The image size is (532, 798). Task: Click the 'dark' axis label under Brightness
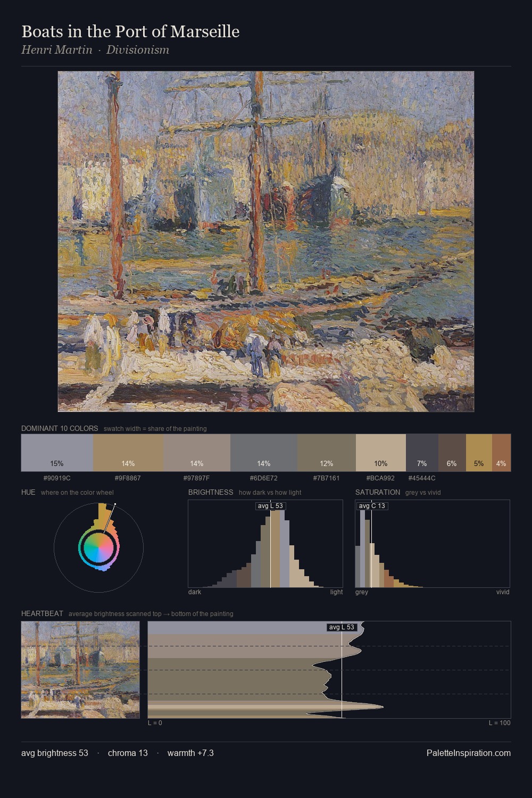coord(195,592)
